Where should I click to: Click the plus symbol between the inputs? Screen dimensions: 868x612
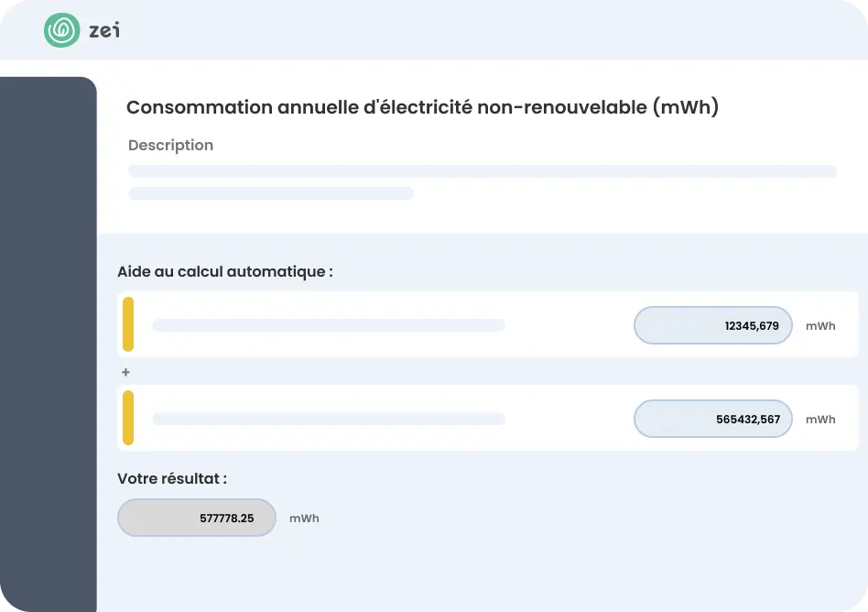pos(126,371)
